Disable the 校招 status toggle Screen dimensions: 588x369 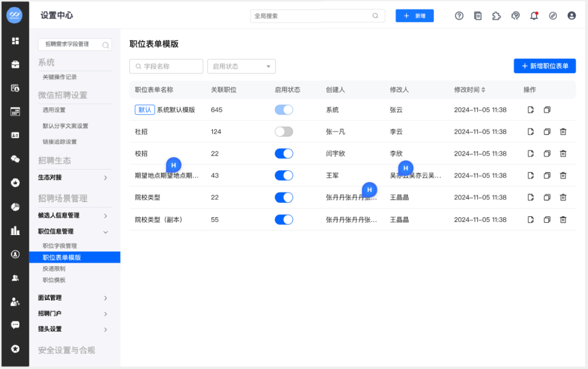(284, 154)
